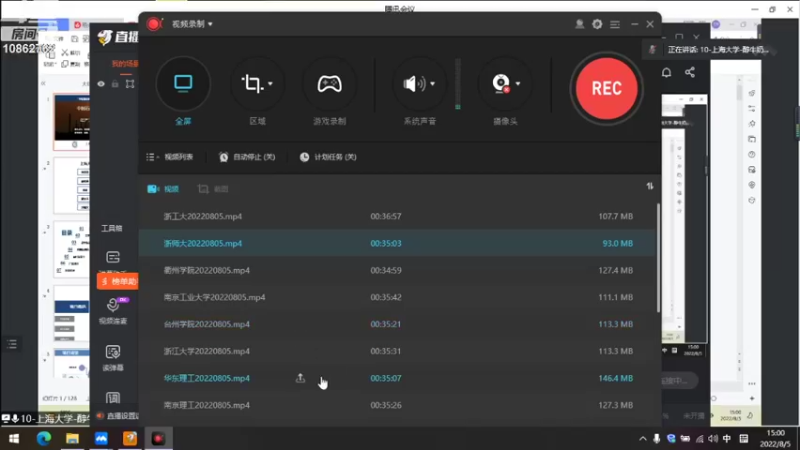Click the screen recorder icon on taskbar

[x=158, y=438]
